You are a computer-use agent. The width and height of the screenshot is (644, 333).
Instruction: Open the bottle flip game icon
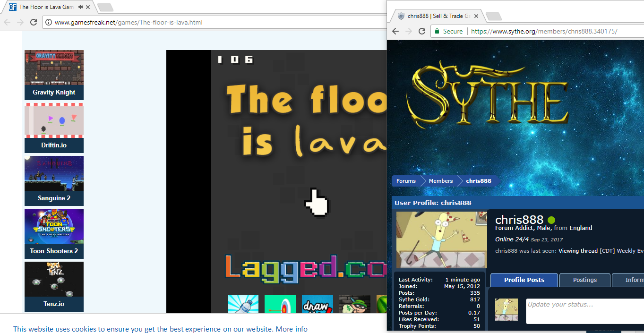click(x=243, y=305)
